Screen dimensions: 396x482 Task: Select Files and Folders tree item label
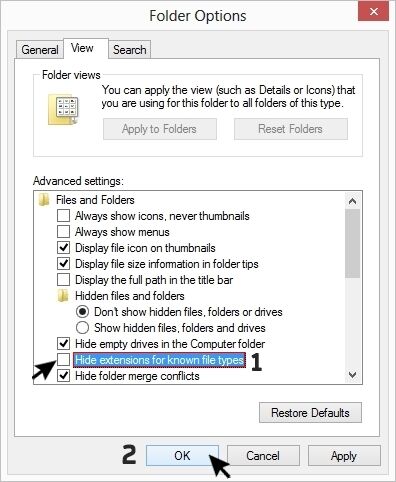coord(95,200)
